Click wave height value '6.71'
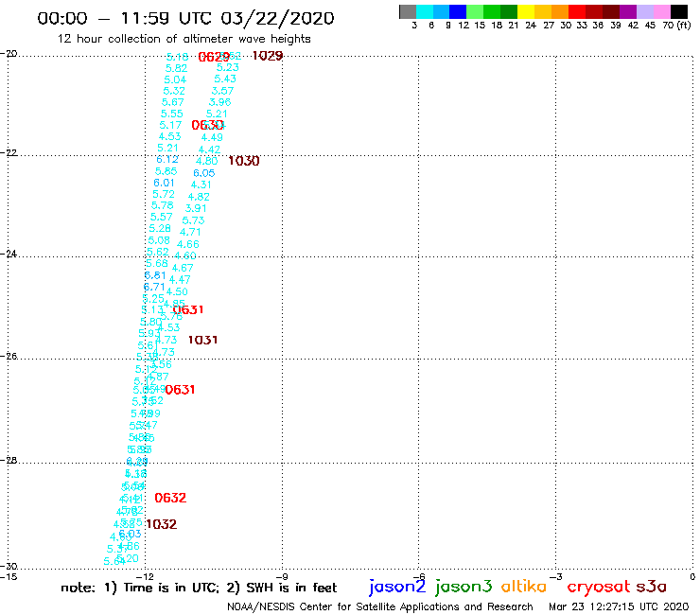The width and height of the screenshot is (700, 615). point(154,287)
